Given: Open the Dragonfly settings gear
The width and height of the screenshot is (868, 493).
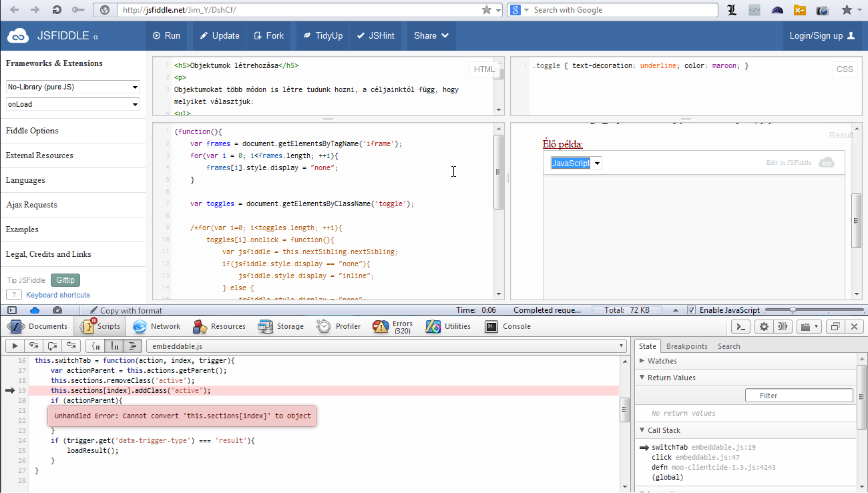Looking at the screenshot, I should point(765,326).
